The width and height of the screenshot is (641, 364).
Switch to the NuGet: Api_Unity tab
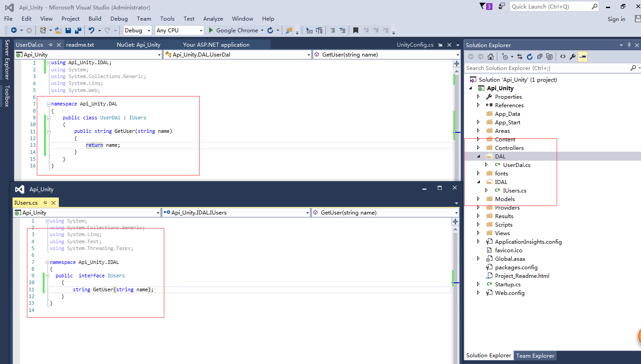pos(138,45)
